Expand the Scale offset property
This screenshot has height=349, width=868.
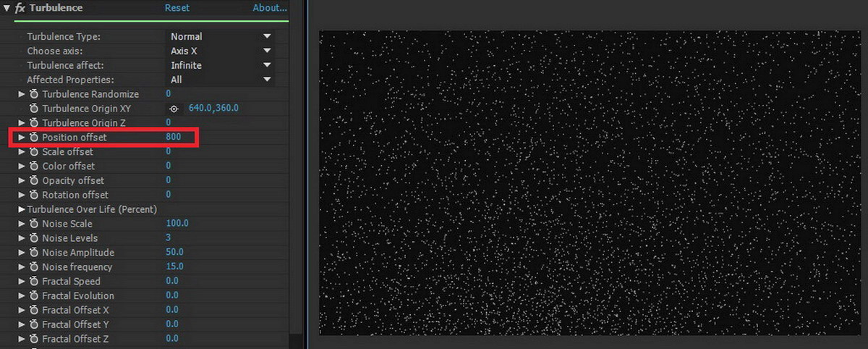22,151
